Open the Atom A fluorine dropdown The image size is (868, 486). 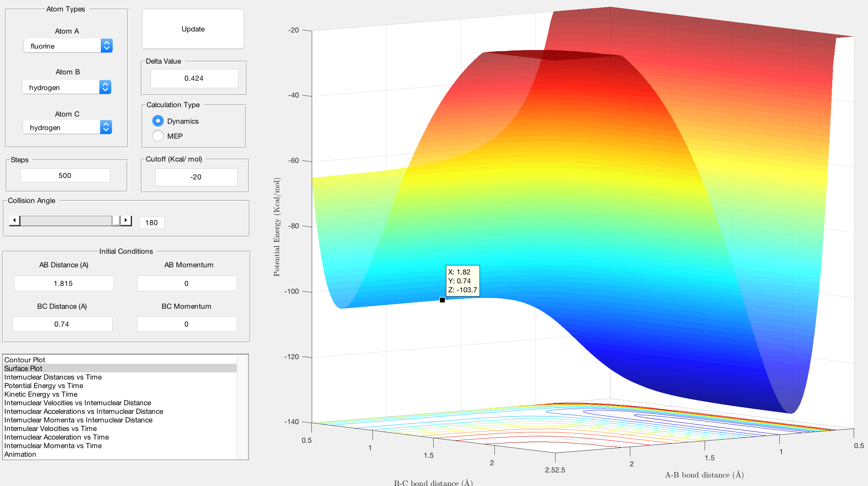(x=68, y=46)
